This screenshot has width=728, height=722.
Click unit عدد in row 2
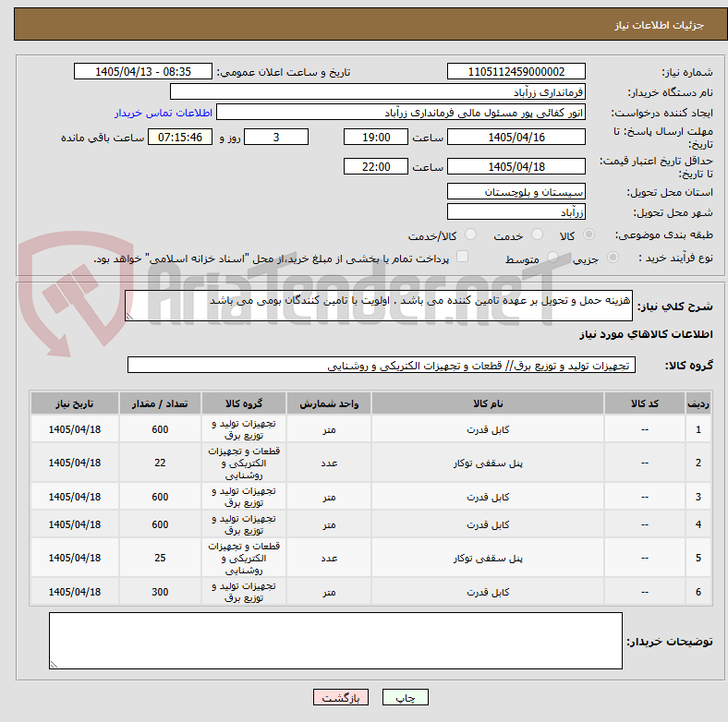click(329, 463)
